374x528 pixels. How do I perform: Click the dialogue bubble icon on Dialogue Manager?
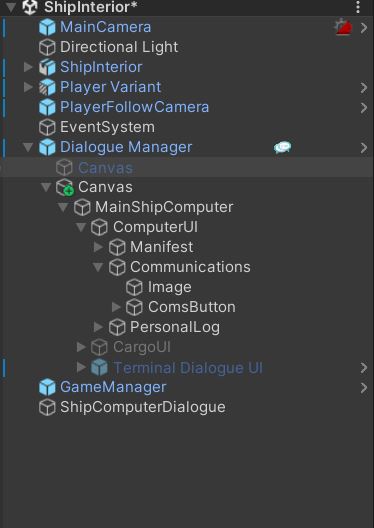coord(282,147)
